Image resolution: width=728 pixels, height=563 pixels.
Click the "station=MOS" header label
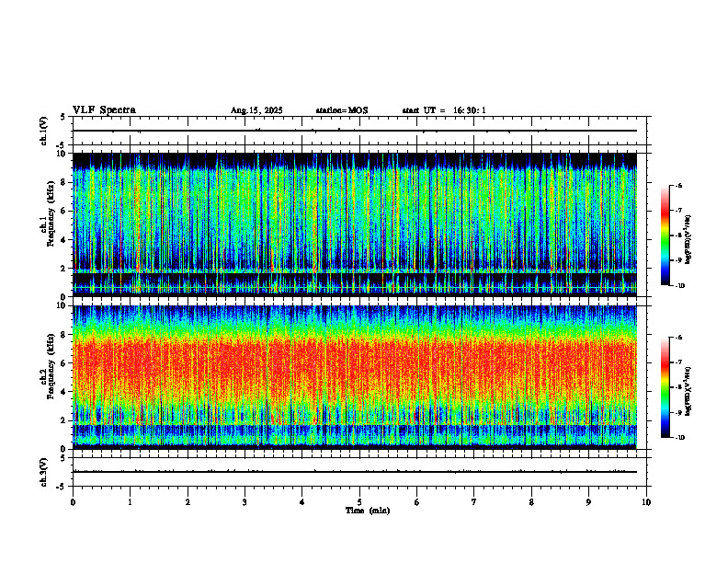click(x=342, y=110)
